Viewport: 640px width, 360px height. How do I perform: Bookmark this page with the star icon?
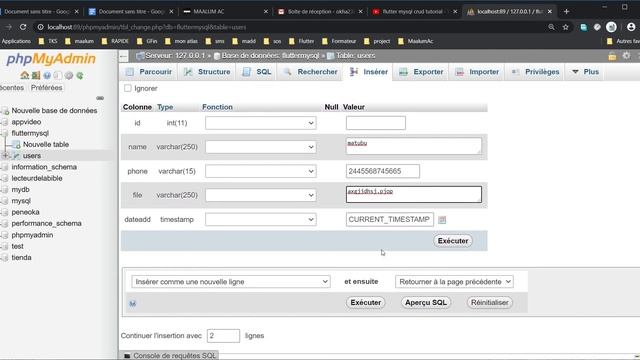565,27
